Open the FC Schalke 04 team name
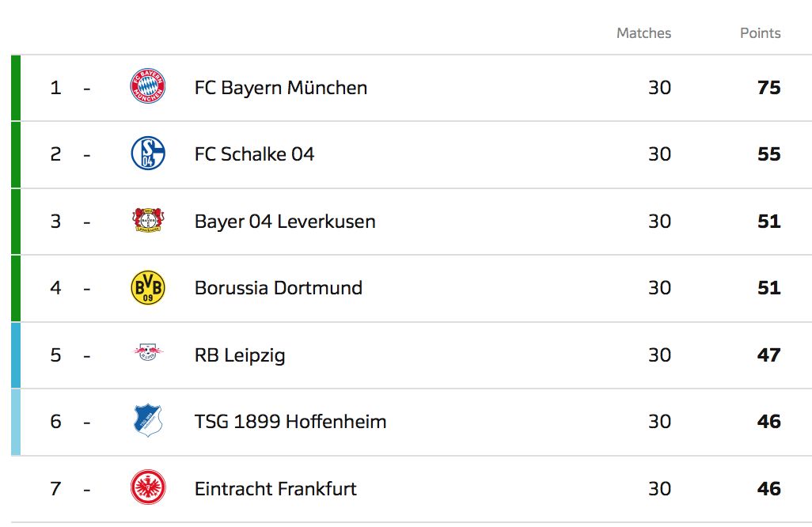 tap(254, 154)
